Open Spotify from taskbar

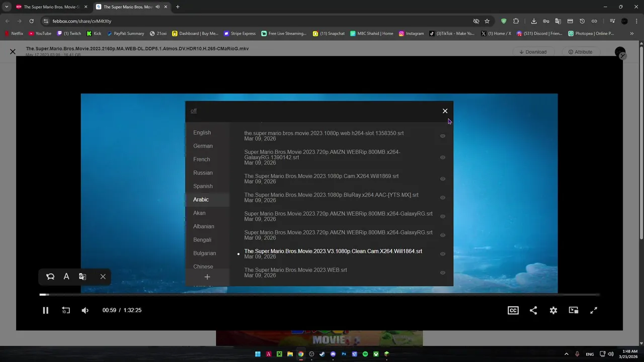tap(365, 354)
